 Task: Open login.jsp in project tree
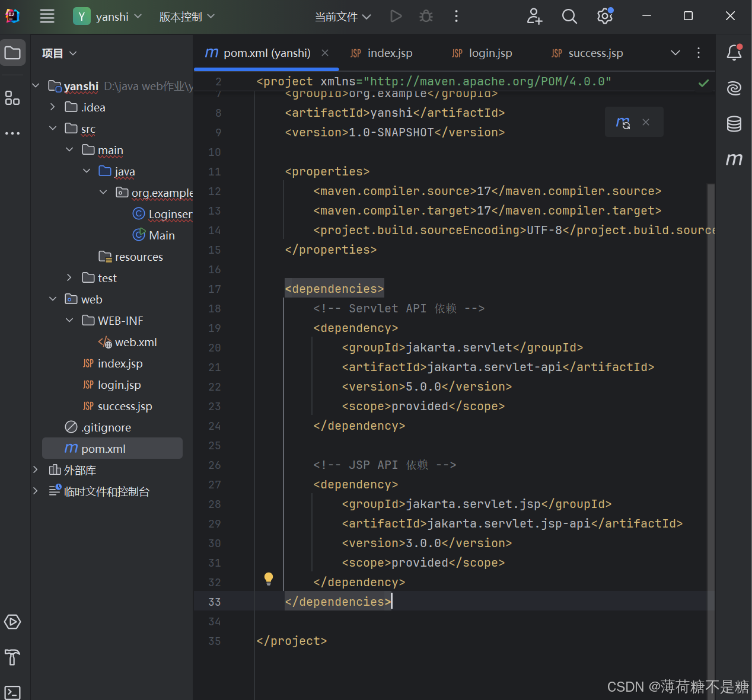tap(111, 385)
